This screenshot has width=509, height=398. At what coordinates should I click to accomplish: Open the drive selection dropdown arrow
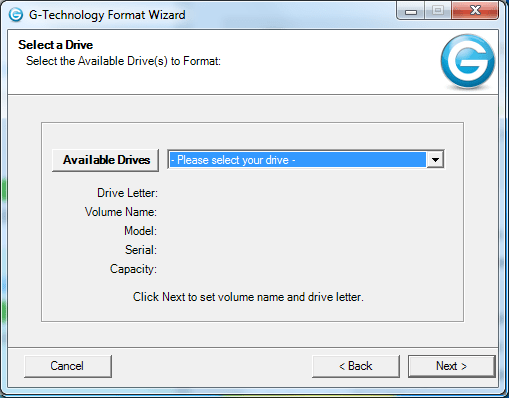click(x=435, y=160)
